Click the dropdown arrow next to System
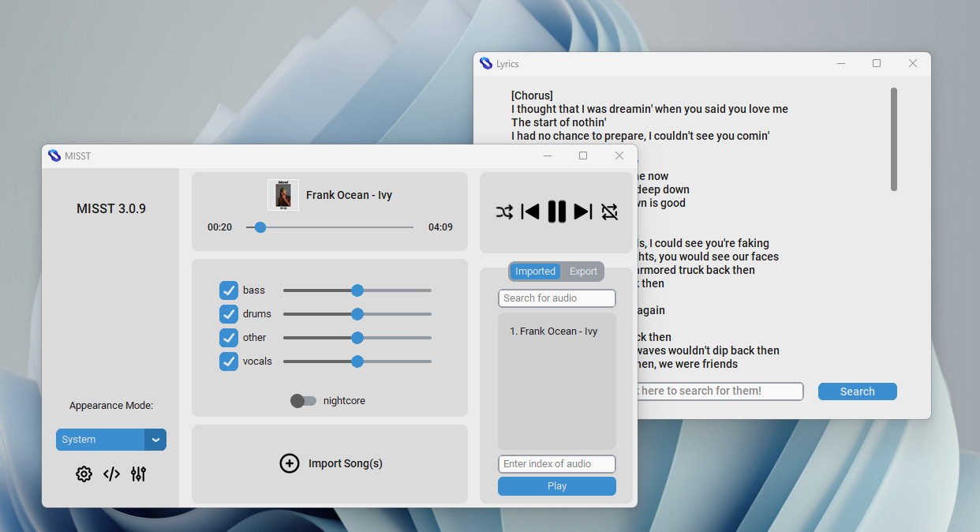Image resolution: width=980 pixels, height=532 pixels. 155,440
